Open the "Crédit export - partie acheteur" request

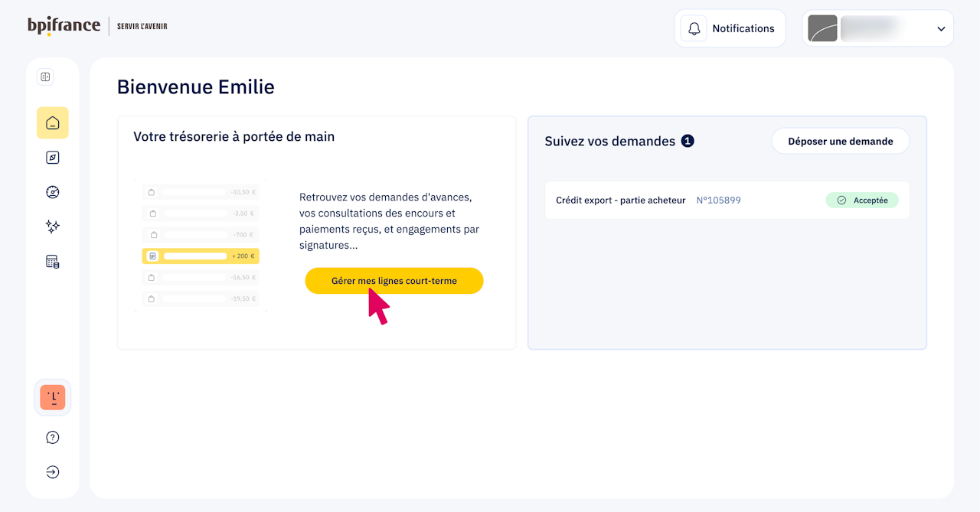(621, 201)
